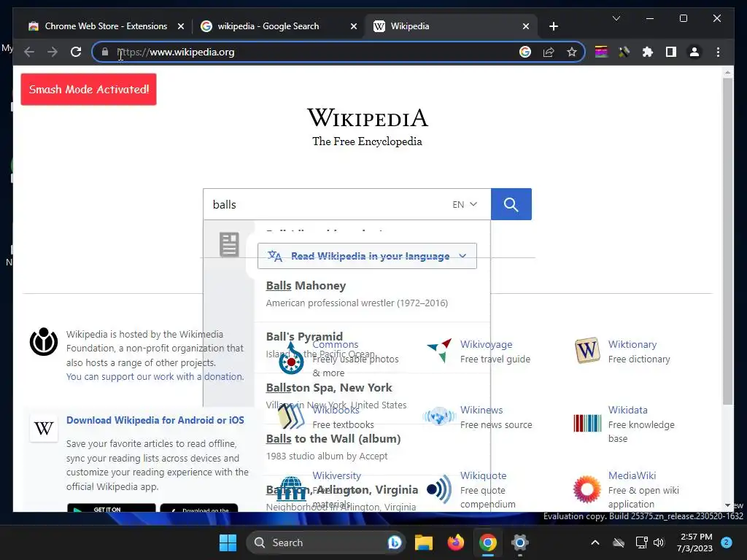This screenshot has width=747, height=560.
Task: Open the Wikiquote link
Action: 483,475
